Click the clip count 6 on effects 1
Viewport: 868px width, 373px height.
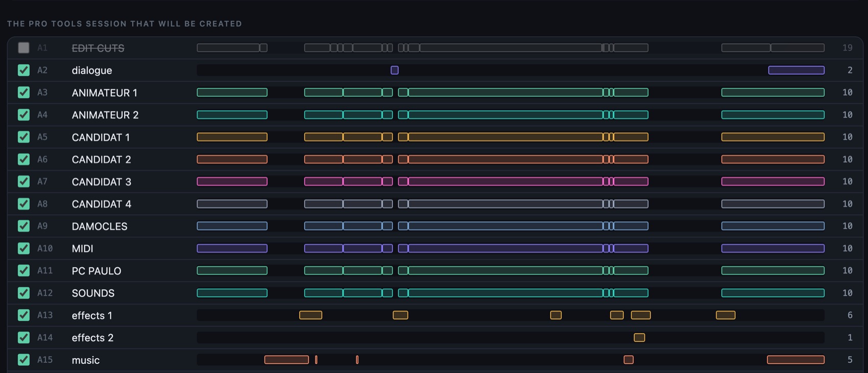pos(850,315)
